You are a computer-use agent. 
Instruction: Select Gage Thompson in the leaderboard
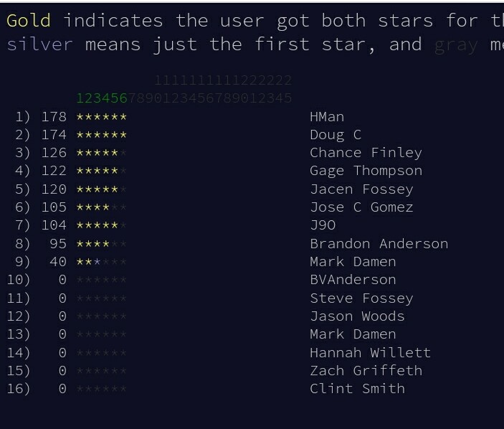pos(366,171)
